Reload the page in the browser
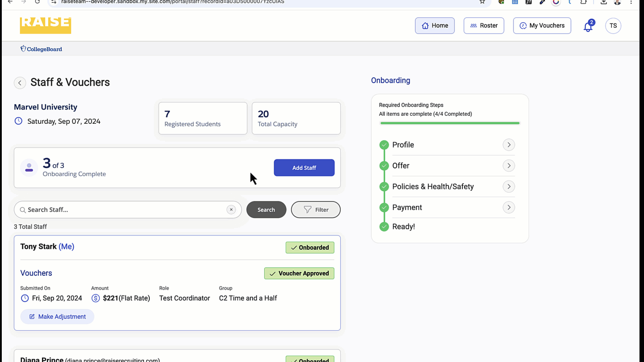The width and height of the screenshot is (644, 362). pos(38,2)
